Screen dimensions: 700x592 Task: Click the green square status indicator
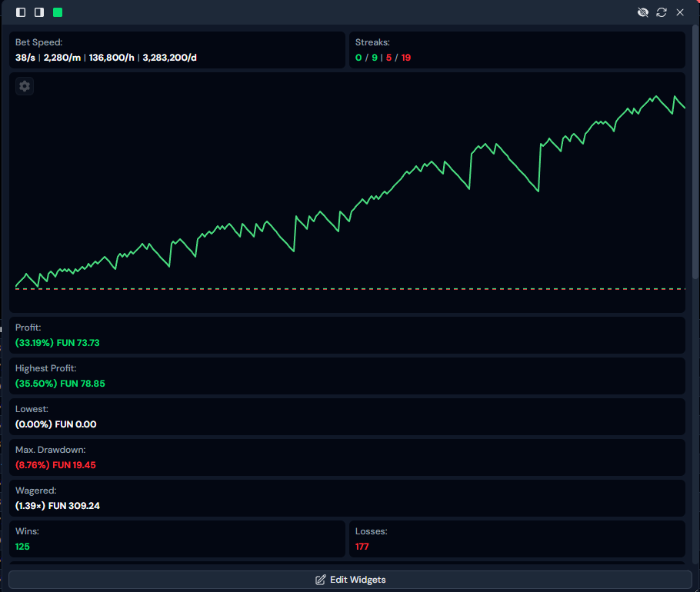pos(58,12)
